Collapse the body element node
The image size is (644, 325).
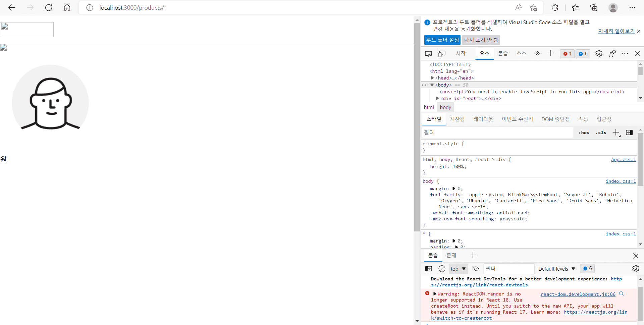(x=432, y=85)
